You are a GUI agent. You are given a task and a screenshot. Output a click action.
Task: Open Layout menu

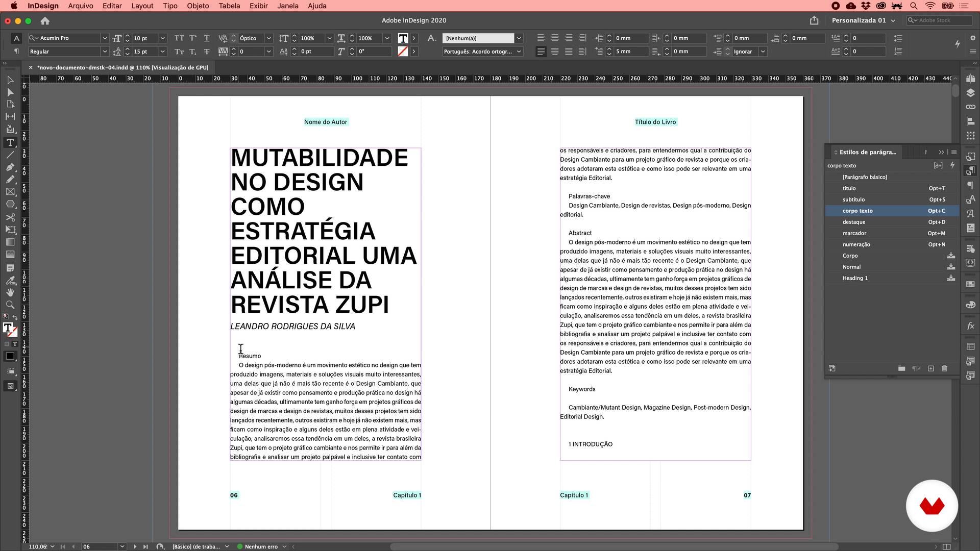click(142, 6)
